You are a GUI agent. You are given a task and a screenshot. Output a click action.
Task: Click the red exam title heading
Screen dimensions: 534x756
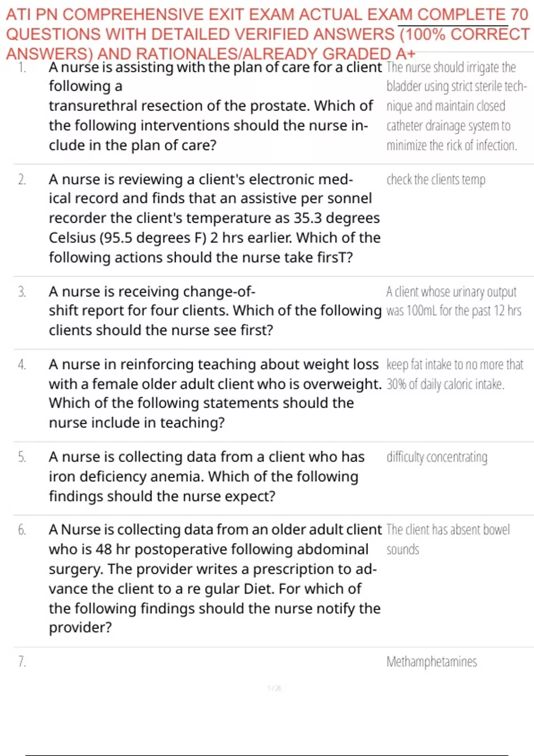[267, 34]
